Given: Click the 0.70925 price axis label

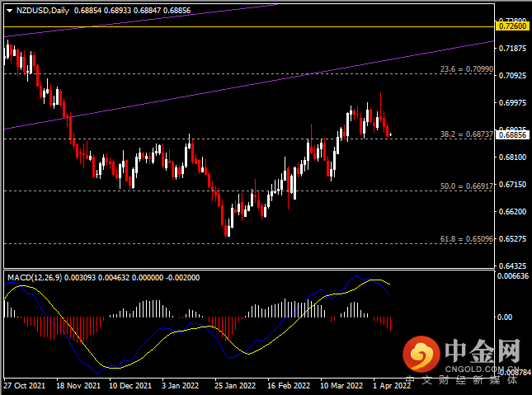Looking at the screenshot, I should pos(512,76).
